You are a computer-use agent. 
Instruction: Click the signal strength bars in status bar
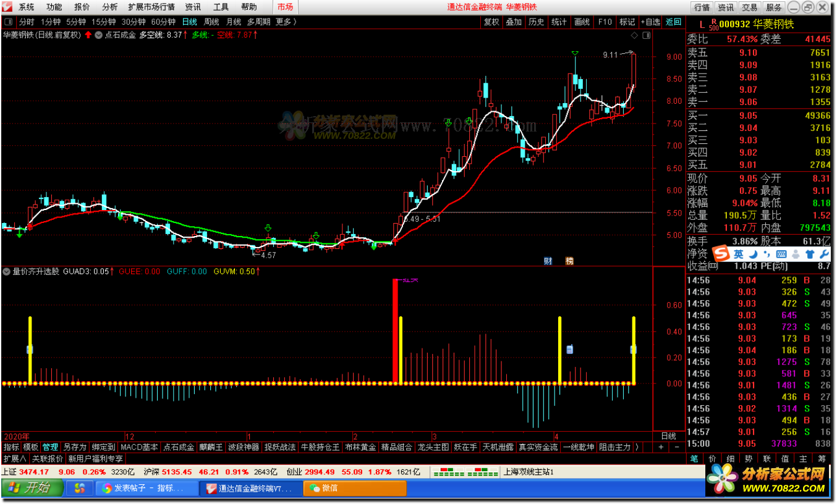467,472
